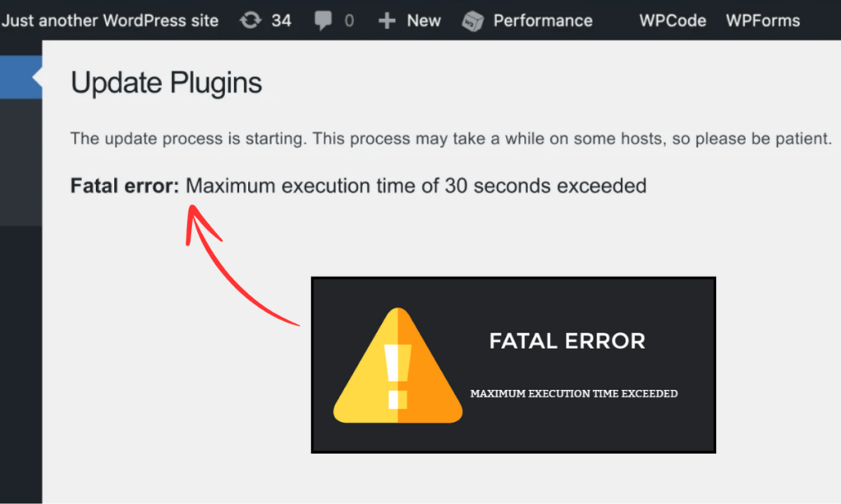Open the WPCode toolbar menu

672,21
